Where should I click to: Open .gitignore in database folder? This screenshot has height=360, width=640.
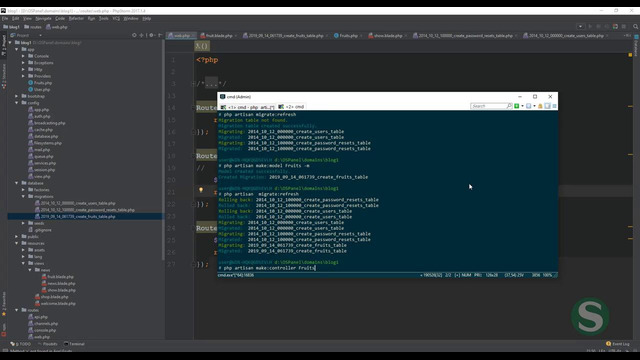[x=40, y=230]
